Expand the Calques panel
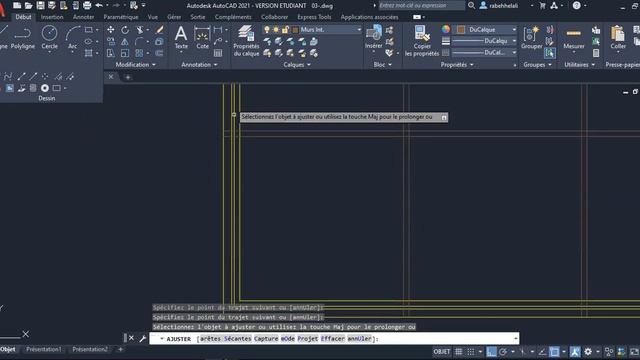Image resolution: width=640 pixels, height=360 pixels. 297,64
